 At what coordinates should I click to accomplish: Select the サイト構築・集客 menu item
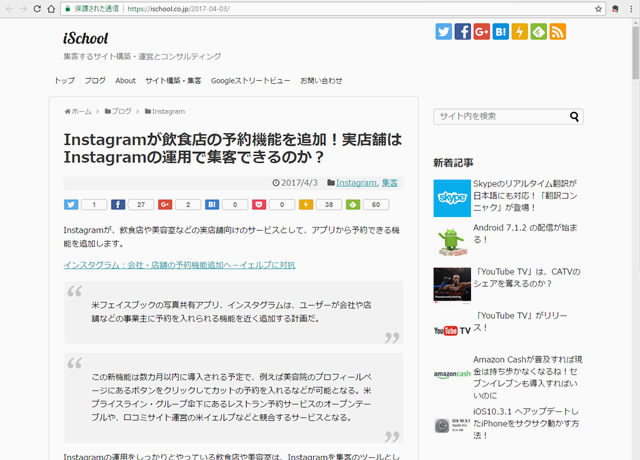click(172, 80)
